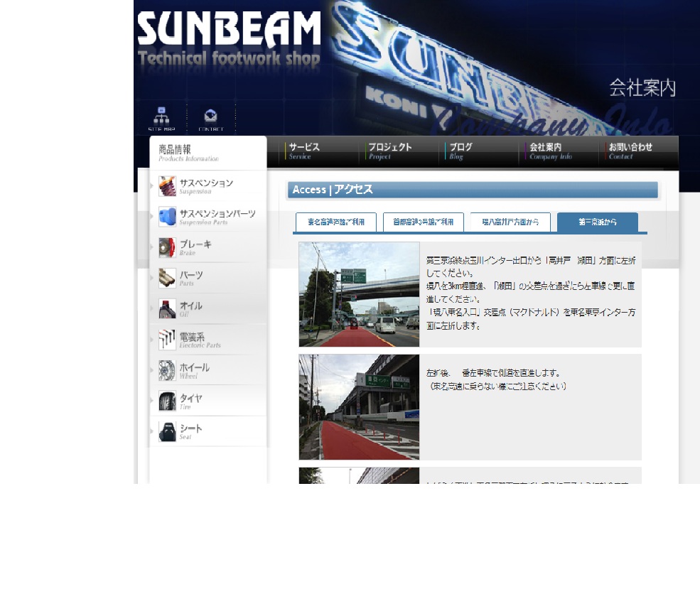Select the 首都高速3号線ご利用 tab

(424, 222)
